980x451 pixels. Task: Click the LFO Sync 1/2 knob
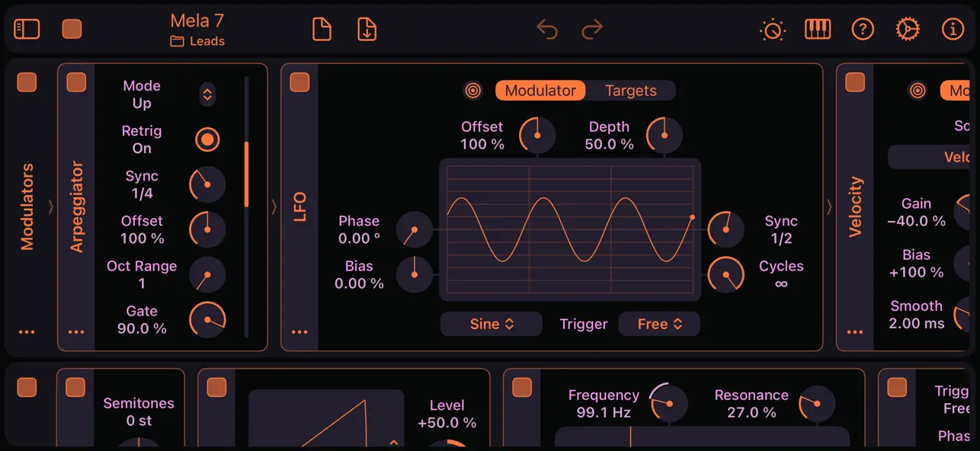pyautogui.click(x=725, y=229)
